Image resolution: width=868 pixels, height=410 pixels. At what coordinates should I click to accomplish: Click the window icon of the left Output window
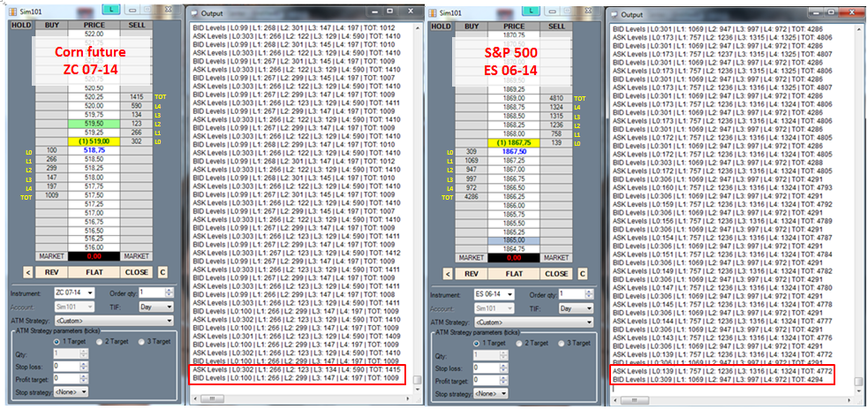coord(193,12)
